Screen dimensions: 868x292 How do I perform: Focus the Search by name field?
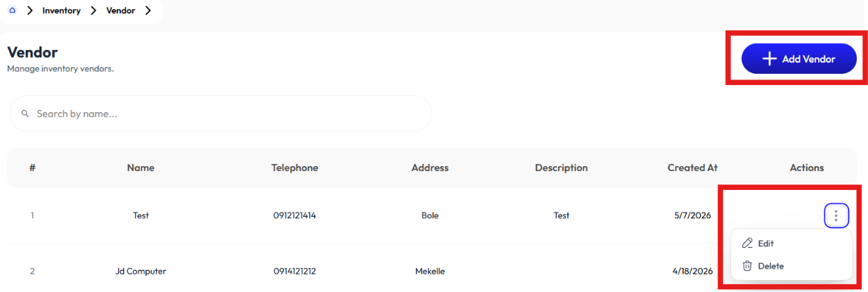[x=220, y=113]
